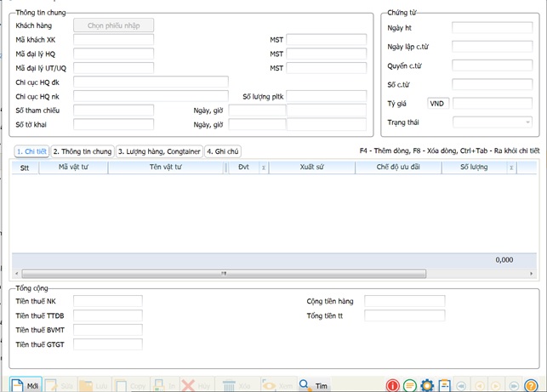Click the Tiền thuế NK input field
The image size is (547, 392).
coord(108,301)
